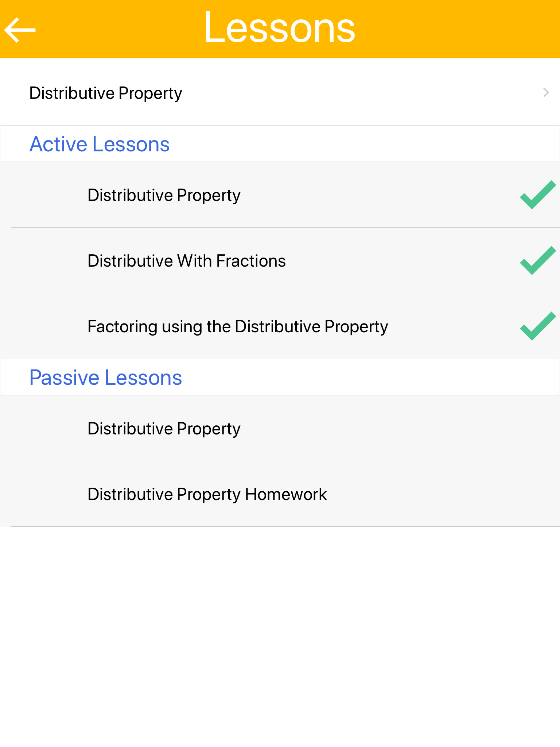Open the Distributive With Fractions lesson
The width and height of the screenshot is (560, 747).
pyautogui.click(x=187, y=261)
